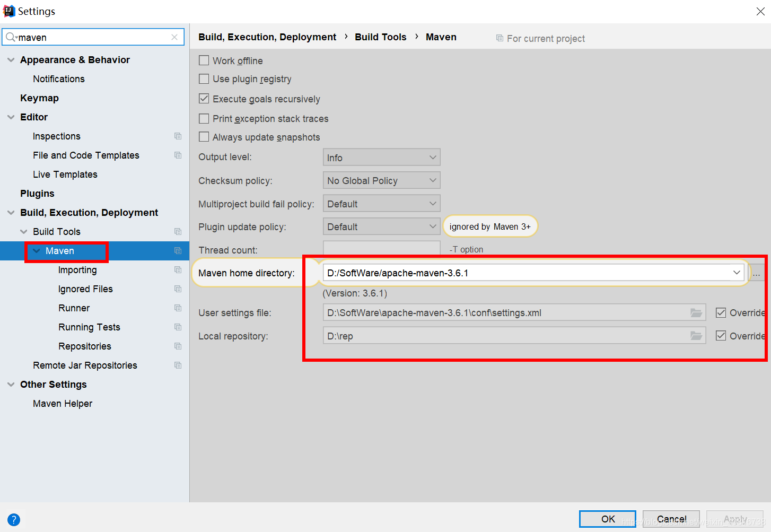The height and width of the screenshot is (532, 771).
Task: Open Checksum policy dropdown
Action: [x=382, y=181]
